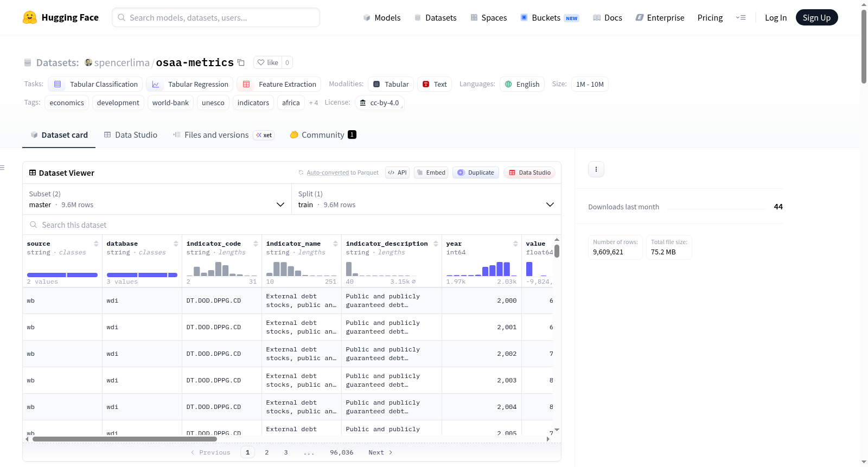Open the Pricing page link
The image size is (868, 467).
(x=710, y=17)
